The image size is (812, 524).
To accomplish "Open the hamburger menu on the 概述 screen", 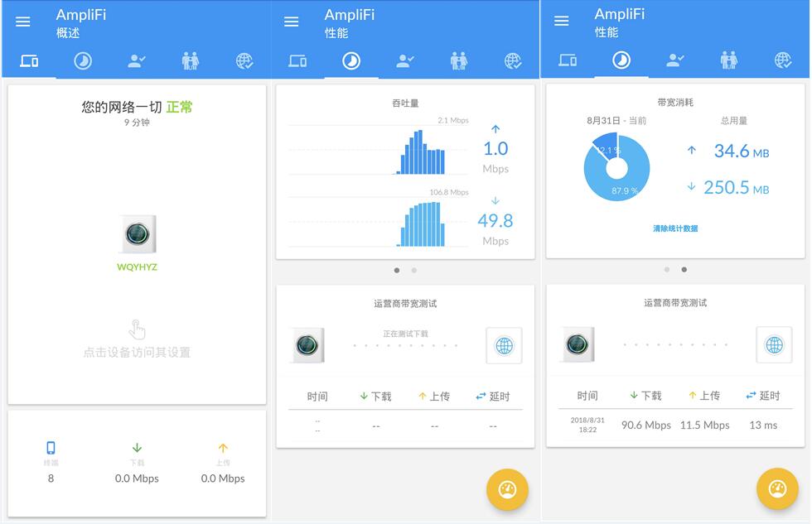I will pyautogui.click(x=22, y=22).
